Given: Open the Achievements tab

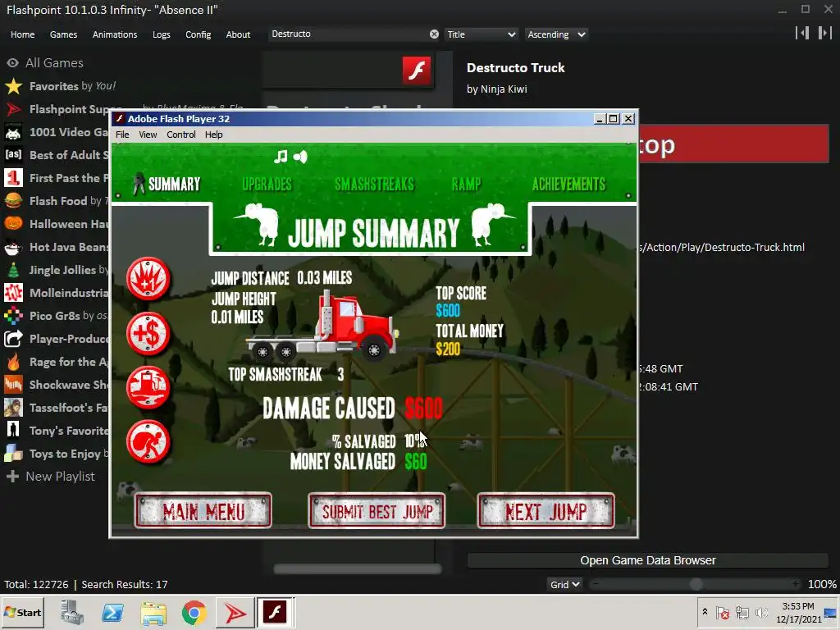Looking at the screenshot, I should point(569,185).
